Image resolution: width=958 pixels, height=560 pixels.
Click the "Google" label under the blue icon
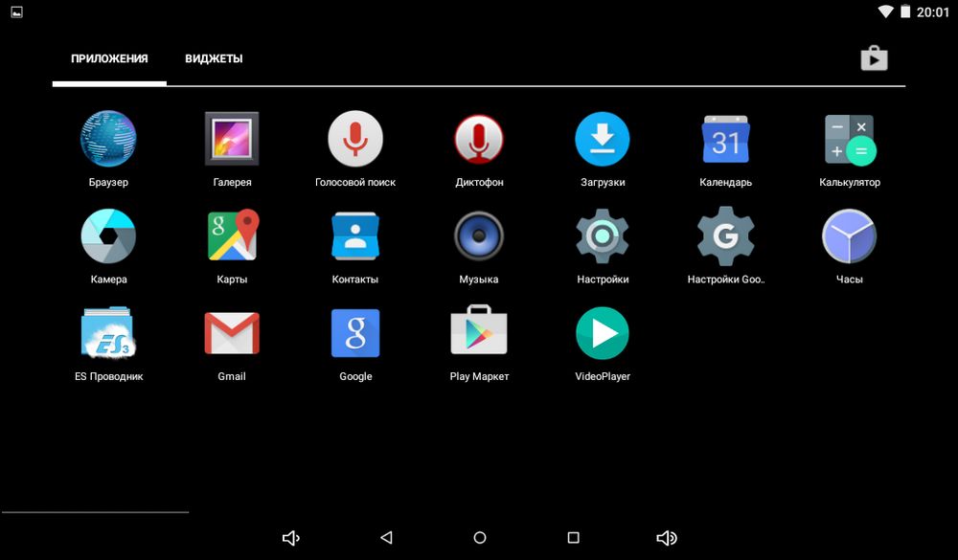point(355,376)
